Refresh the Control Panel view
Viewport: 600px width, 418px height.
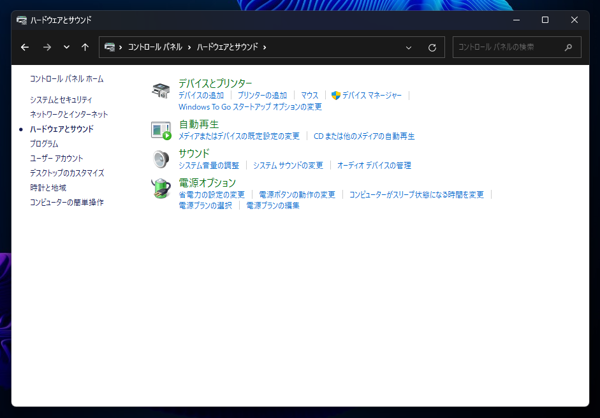pyautogui.click(x=432, y=47)
